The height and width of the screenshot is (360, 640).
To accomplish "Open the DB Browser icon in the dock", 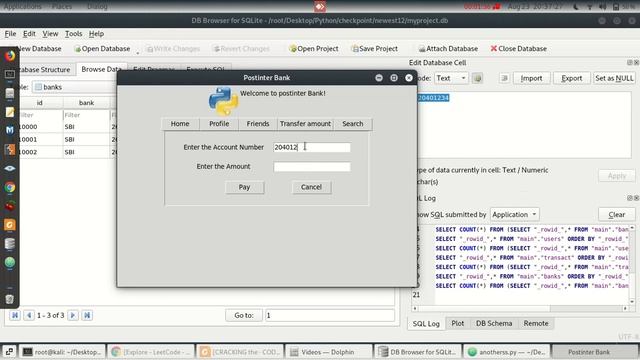I will pyautogui.click(x=10, y=244).
